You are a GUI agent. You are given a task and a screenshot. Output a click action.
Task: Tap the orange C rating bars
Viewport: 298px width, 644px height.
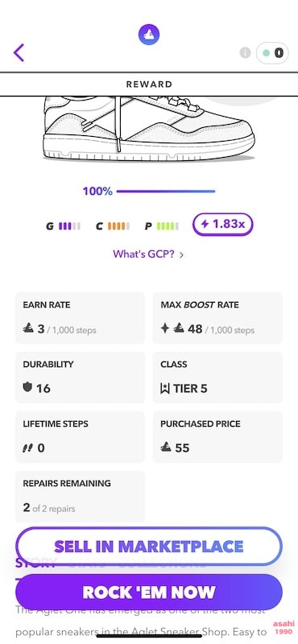118,226
